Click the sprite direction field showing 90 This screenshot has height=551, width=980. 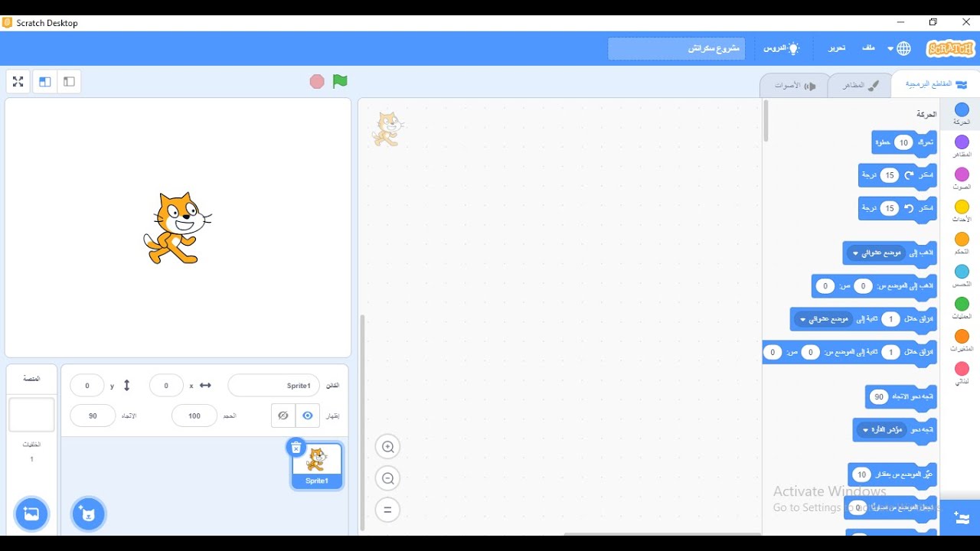pos(93,416)
